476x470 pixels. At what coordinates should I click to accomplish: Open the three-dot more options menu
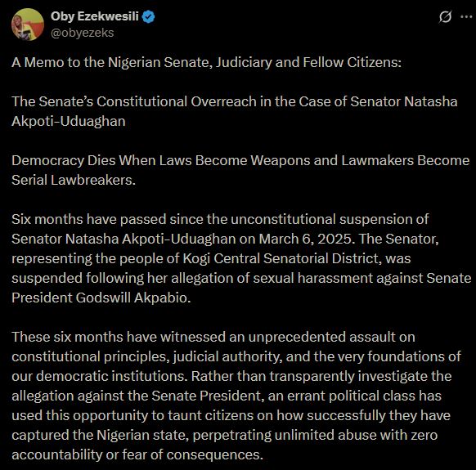pyautogui.click(x=466, y=16)
